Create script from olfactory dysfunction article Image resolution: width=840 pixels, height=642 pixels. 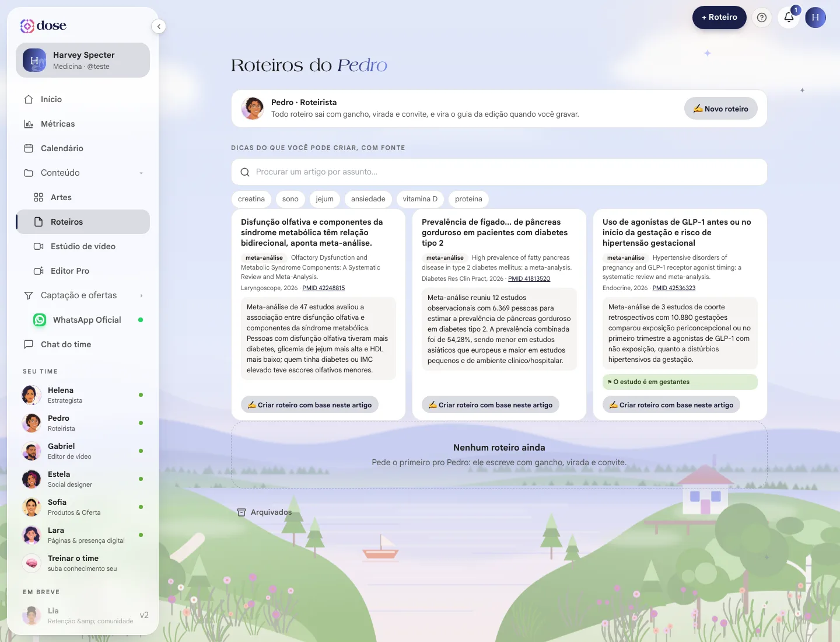click(x=310, y=405)
